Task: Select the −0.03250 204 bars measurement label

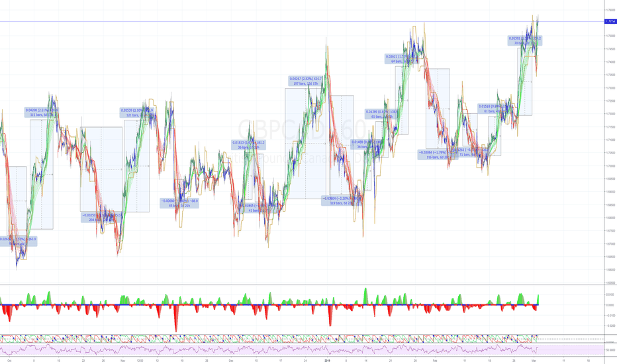Action: tap(101, 218)
